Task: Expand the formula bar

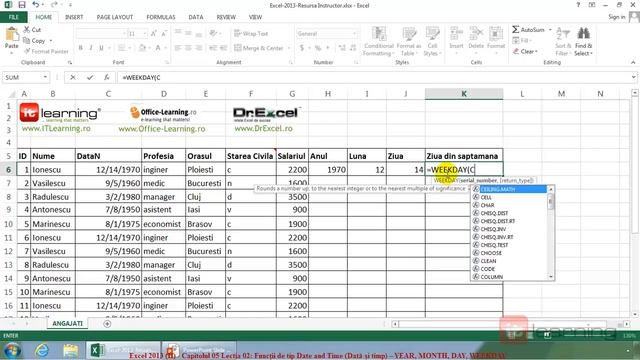Action: click(633, 77)
